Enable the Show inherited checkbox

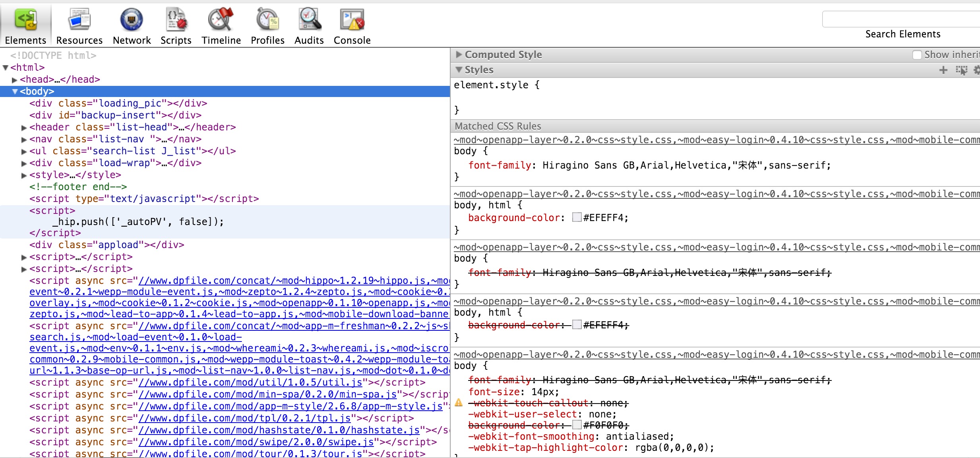917,55
